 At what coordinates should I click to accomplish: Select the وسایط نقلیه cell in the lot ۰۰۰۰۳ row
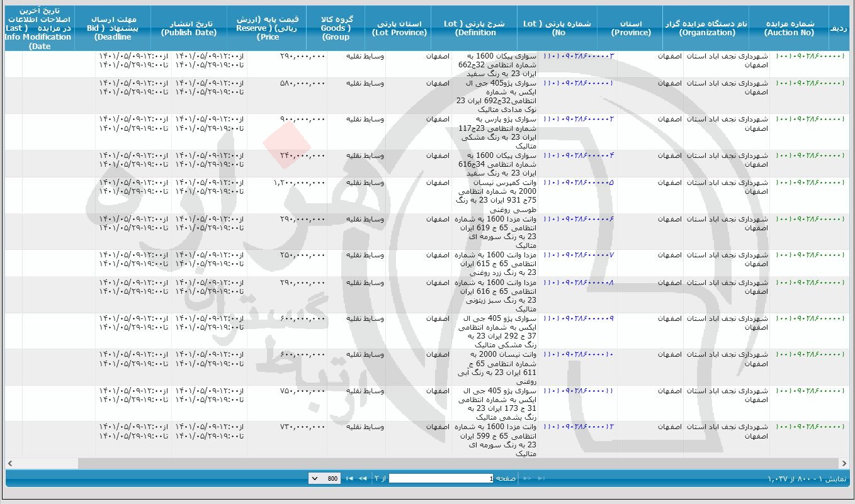click(x=365, y=56)
